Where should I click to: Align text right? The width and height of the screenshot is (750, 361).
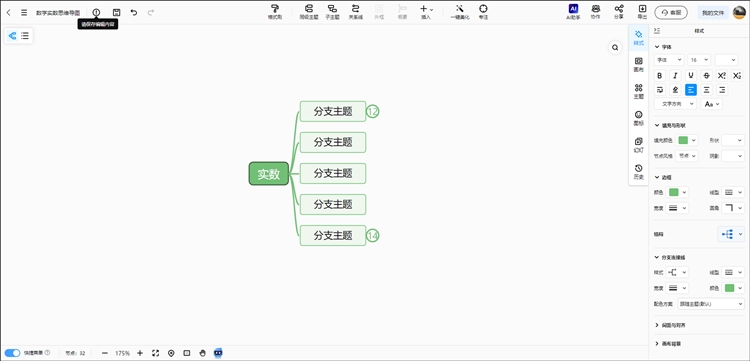pos(722,89)
